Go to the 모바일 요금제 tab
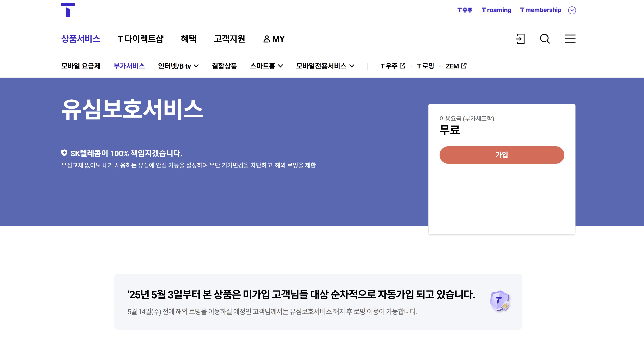This screenshot has height=337, width=644. (x=81, y=66)
